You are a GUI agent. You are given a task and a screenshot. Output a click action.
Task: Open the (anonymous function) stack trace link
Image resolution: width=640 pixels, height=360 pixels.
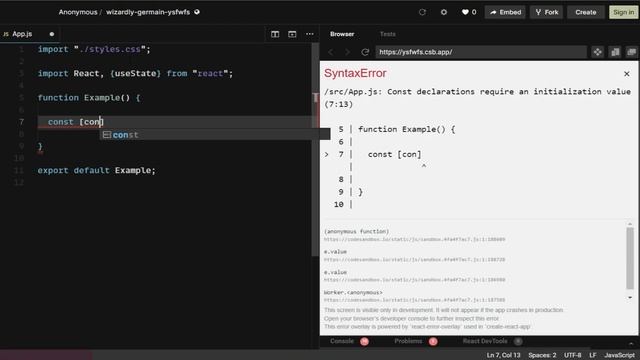pos(414,239)
